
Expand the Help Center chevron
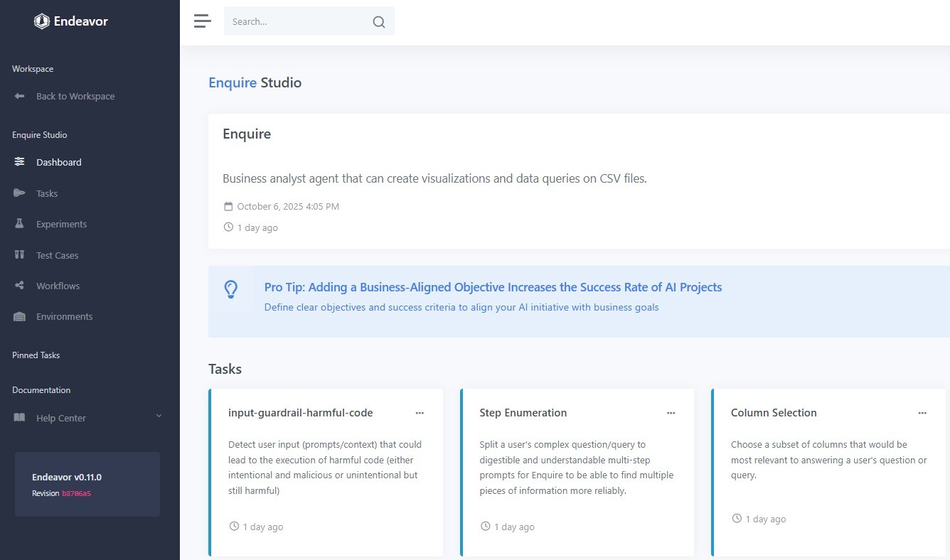point(159,416)
